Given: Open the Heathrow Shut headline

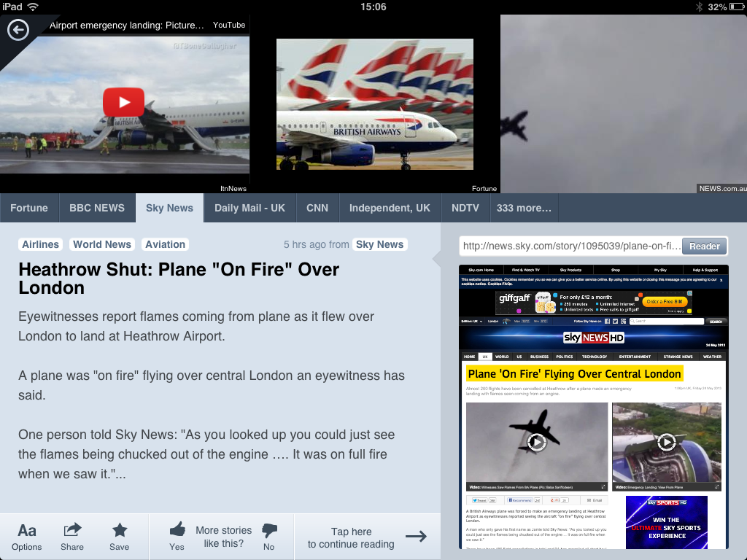Looking at the screenshot, I should (x=179, y=279).
